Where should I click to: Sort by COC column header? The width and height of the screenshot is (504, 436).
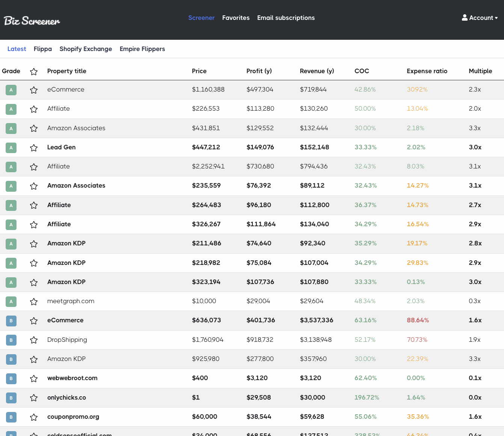[362, 71]
